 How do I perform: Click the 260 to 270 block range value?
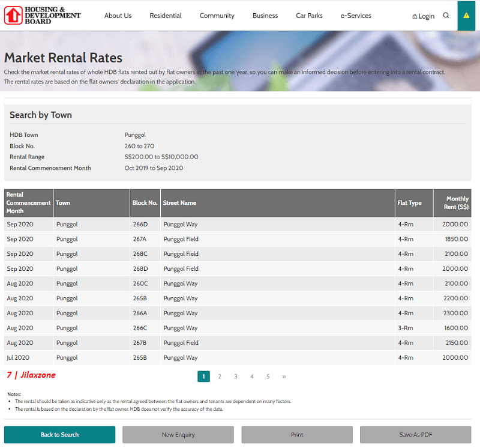click(139, 146)
